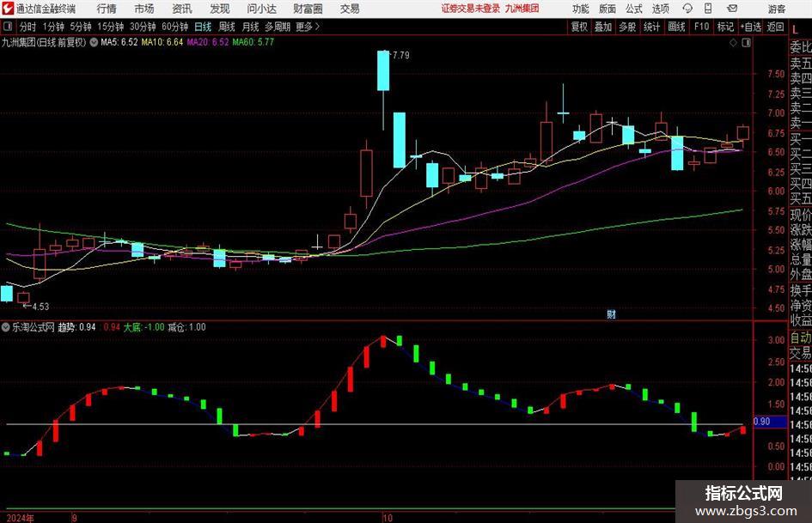The image size is (812, 523).
Task: Switch to 分时 chart period
Action: pos(27,27)
